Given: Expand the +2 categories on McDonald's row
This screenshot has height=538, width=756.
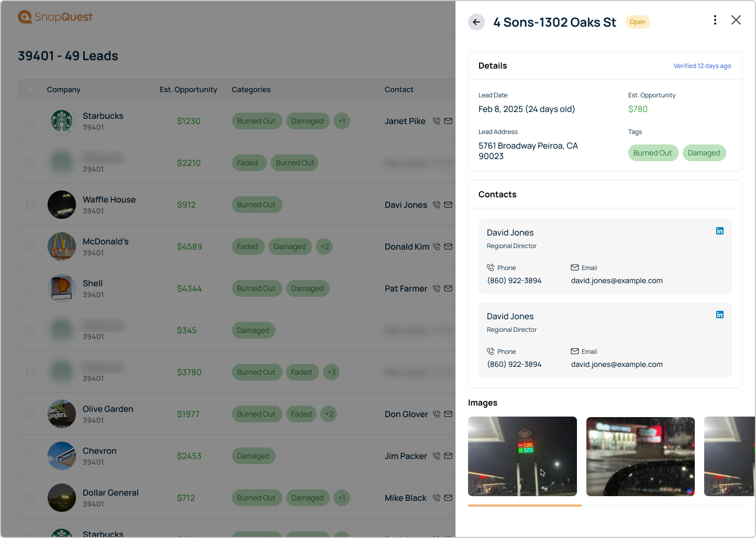Looking at the screenshot, I should (x=325, y=246).
